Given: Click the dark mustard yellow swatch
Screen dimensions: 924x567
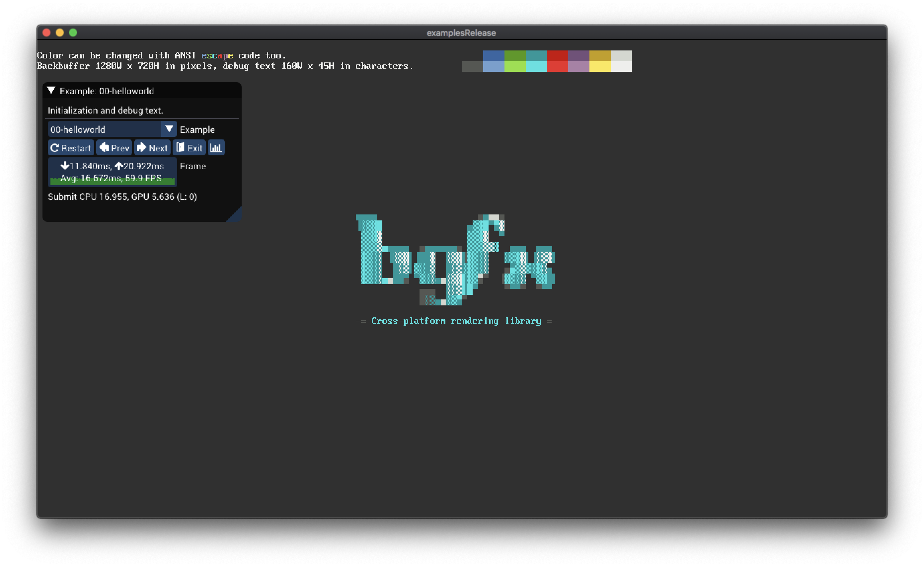Looking at the screenshot, I should pyautogui.click(x=600, y=55).
